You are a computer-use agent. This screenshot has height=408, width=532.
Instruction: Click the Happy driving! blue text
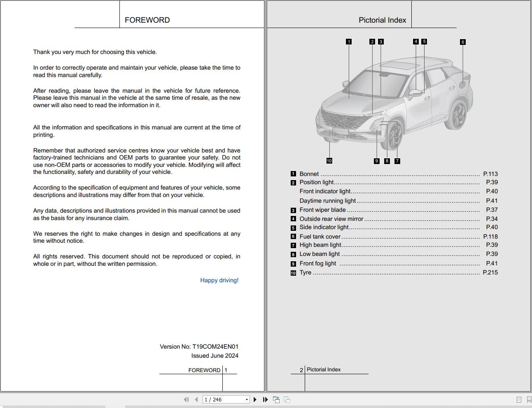coord(219,280)
